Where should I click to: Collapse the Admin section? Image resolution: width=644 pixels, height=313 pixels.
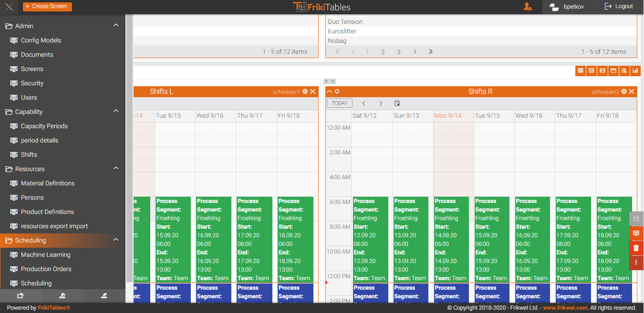click(116, 25)
